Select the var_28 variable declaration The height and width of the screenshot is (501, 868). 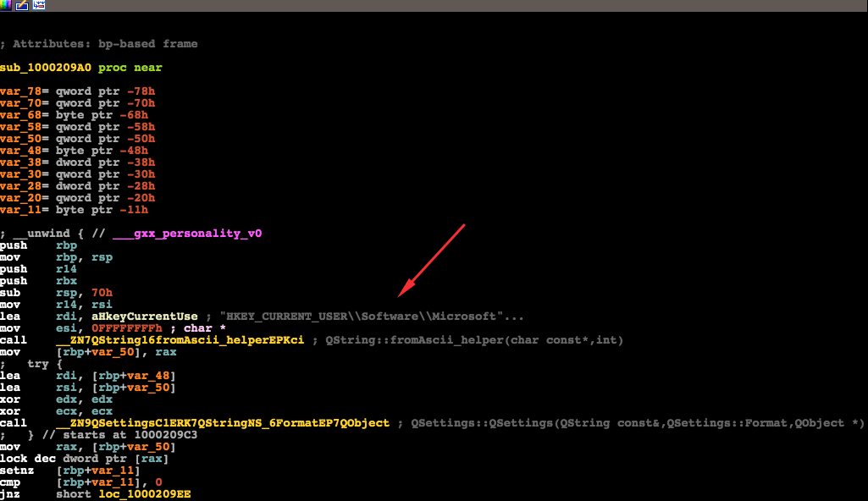pos(78,186)
